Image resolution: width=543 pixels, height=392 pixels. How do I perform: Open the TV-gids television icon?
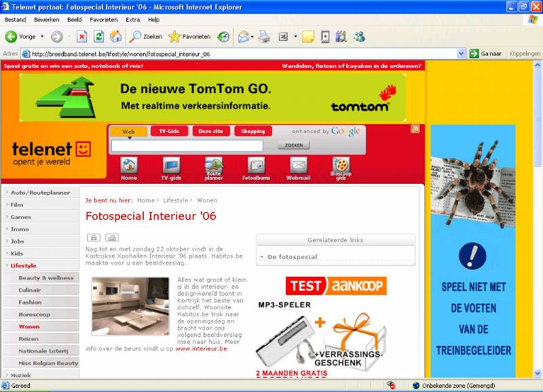[171, 168]
